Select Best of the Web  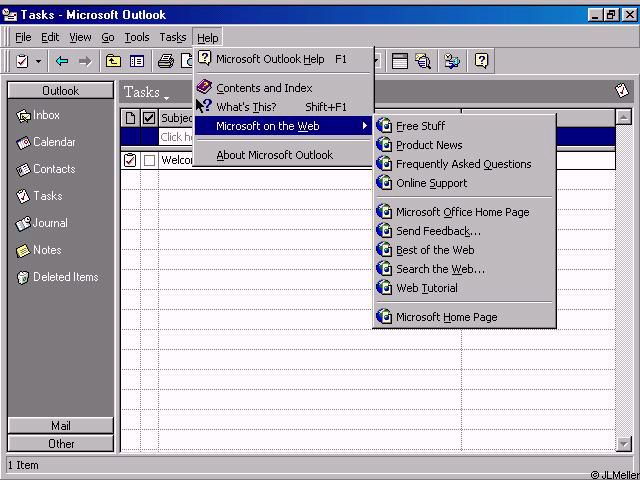[x=464, y=250]
